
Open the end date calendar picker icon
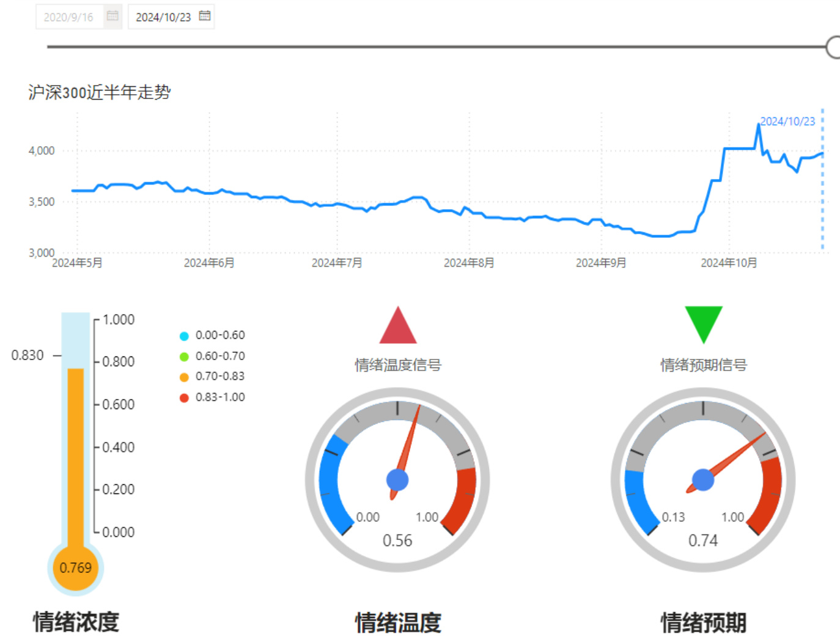coord(205,16)
